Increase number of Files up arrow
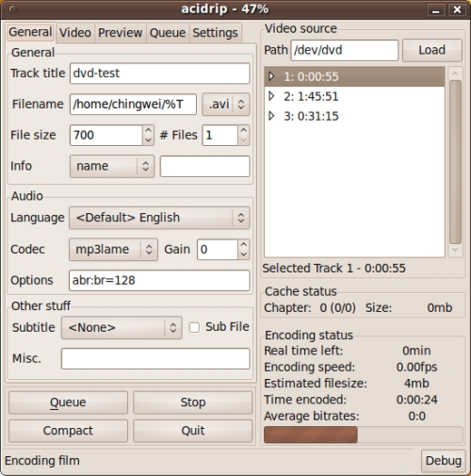Viewport: 471px width, 476px height. 244,130
